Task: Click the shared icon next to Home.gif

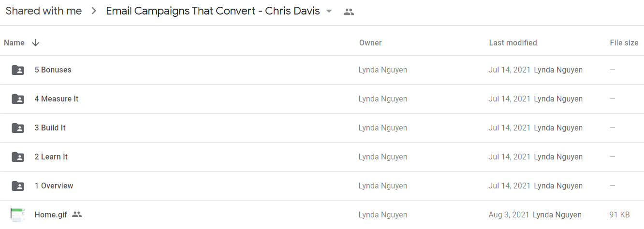Action: pos(77,215)
